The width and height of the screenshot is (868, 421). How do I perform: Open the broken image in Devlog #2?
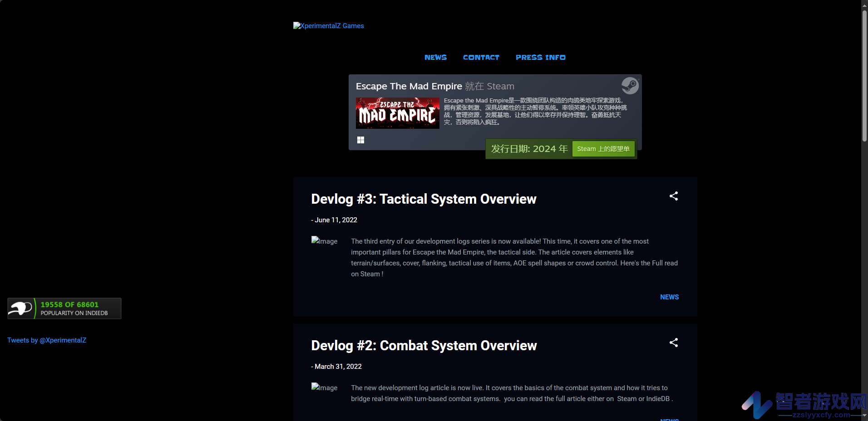tap(324, 387)
